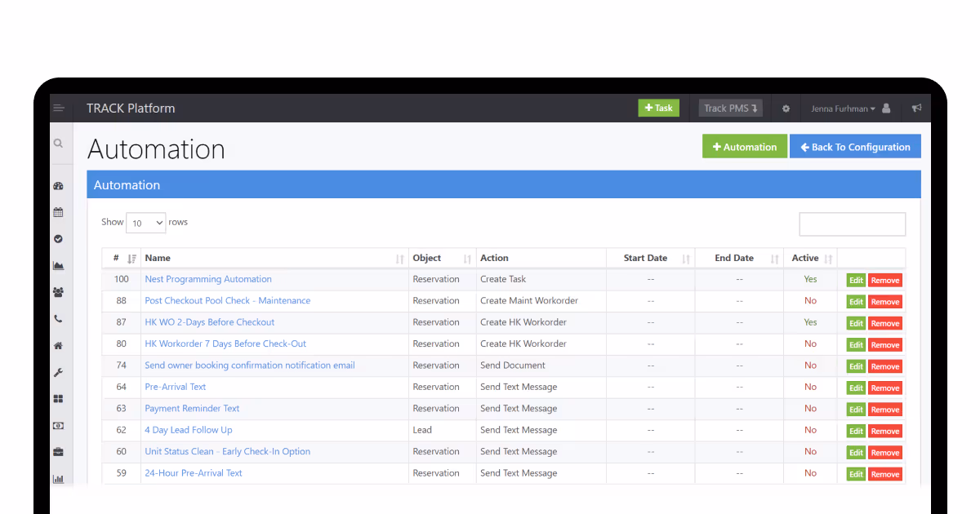Viewport: 980px width, 514px height.
Task: Go Back To Configuration
Action: tap(855, 147)
